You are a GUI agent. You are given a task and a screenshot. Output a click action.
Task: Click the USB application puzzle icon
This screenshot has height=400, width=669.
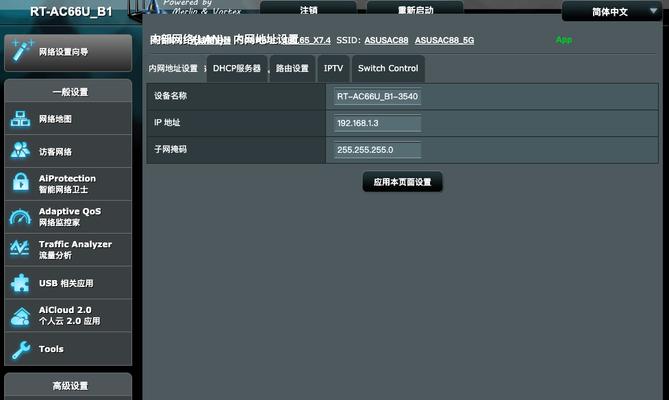tap(20, 282)
